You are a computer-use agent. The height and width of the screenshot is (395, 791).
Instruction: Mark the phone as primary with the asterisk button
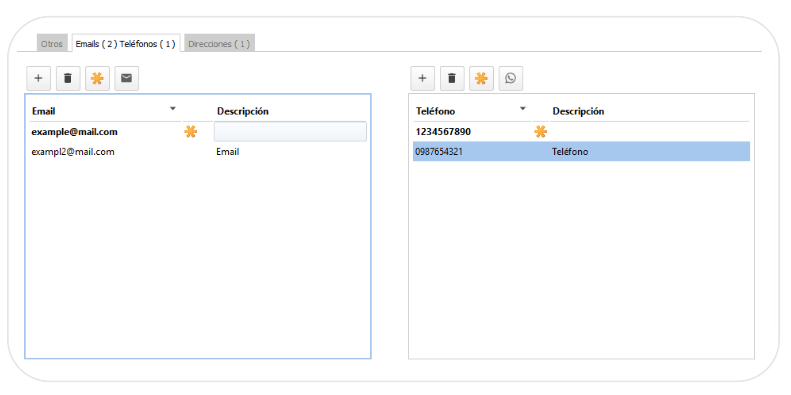[481, 79]
